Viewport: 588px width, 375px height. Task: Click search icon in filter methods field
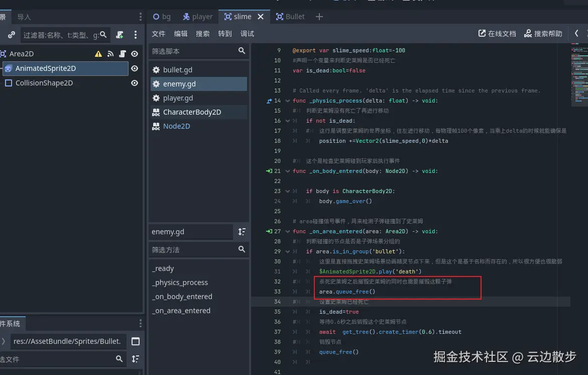[242, 249]
